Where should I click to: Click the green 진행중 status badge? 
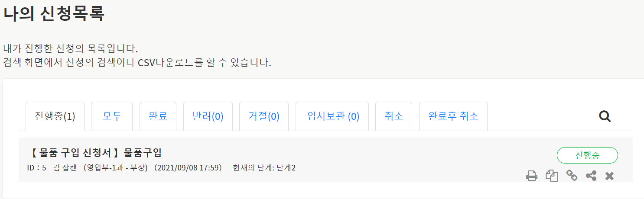coord(587,155)
